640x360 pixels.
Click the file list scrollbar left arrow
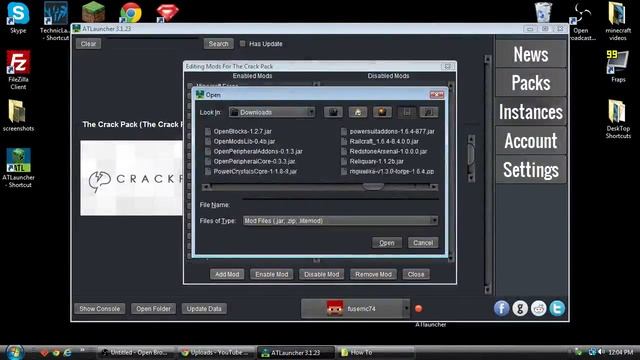click(206, 187)
